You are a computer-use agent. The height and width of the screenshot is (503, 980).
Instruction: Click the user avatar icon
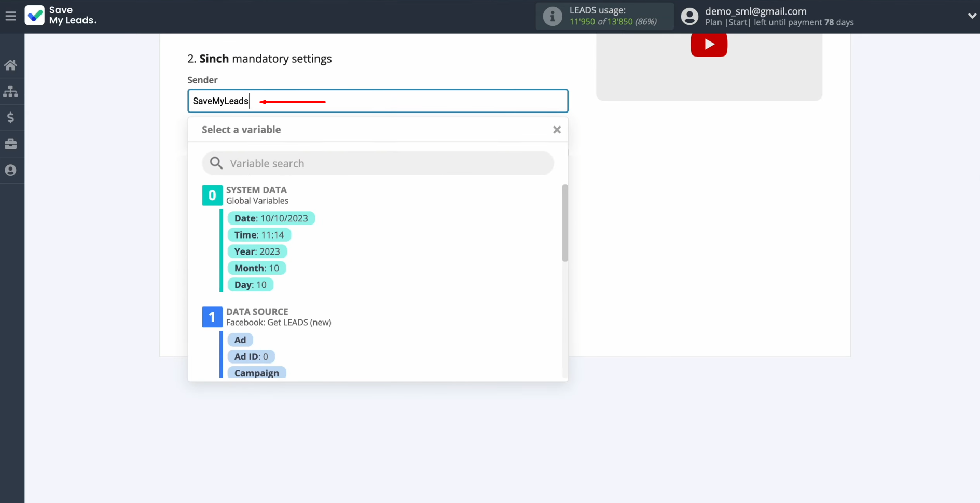(x=689, y=17)
